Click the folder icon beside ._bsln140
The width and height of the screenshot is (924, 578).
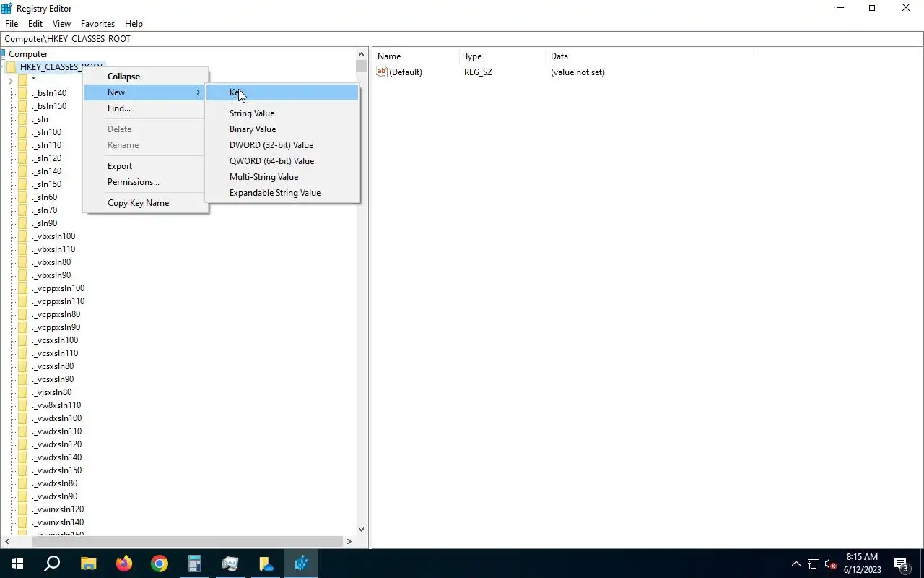tap(23, 92)
